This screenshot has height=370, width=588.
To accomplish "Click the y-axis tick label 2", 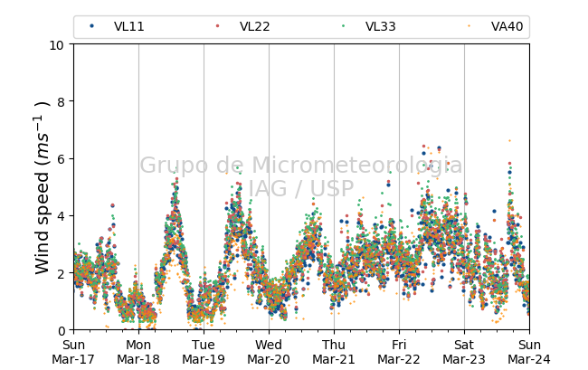I will coord(62,273).
